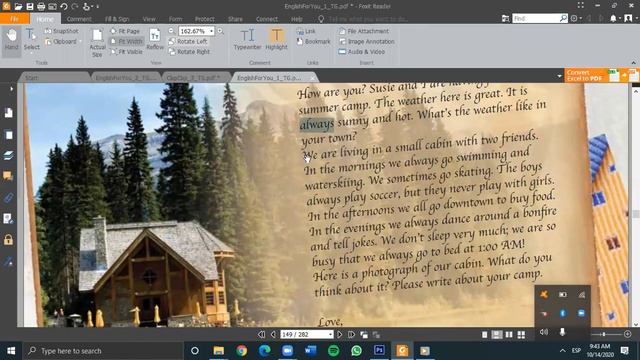Select the Typewriter tool
640x360 pixels.
247,40
